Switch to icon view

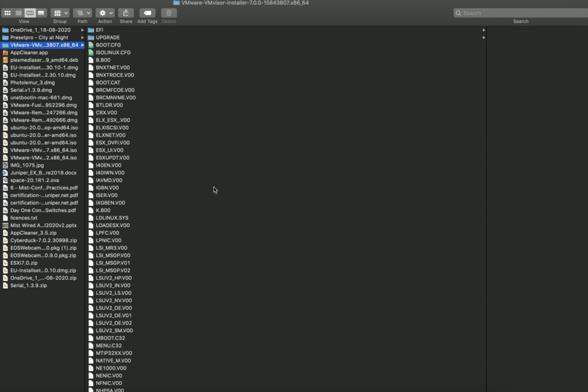(8, 13)
